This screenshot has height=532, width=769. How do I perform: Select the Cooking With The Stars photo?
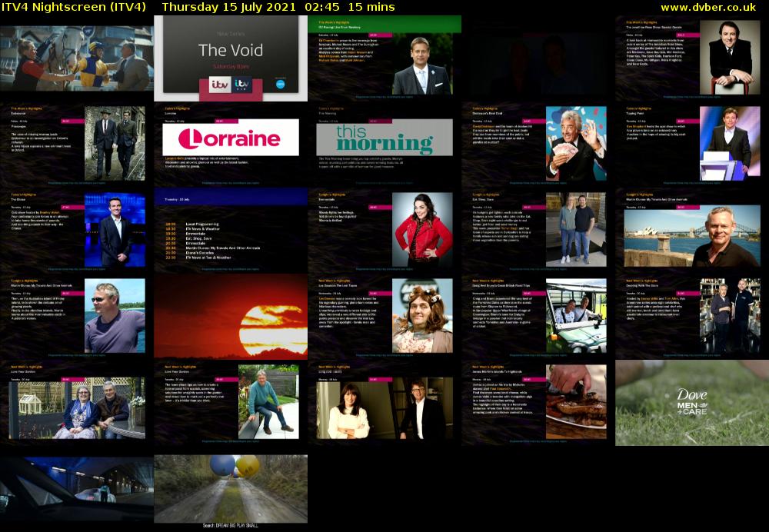pyautogui.click(x=731, y=316)
